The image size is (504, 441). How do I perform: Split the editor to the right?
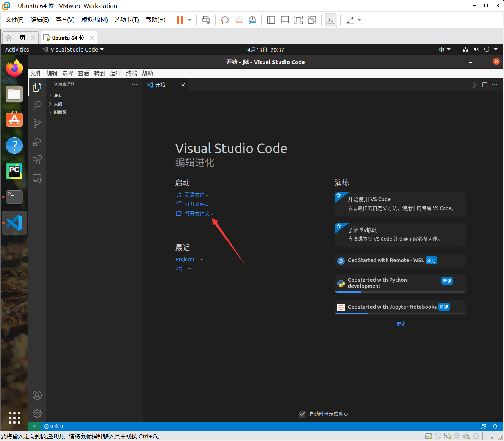[x=485, y=85]
